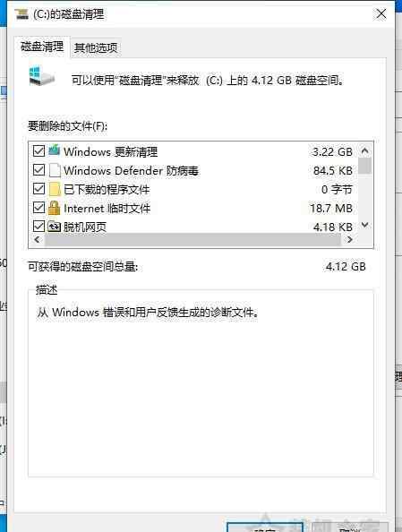Screen dimensions: 402x532
Task: Click the horizontal scroll left arrow
Action: (x=38, y=239)
